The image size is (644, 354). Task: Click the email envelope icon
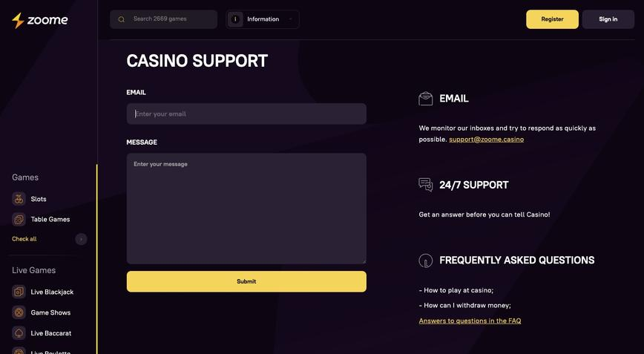click(x=426, y=99)
